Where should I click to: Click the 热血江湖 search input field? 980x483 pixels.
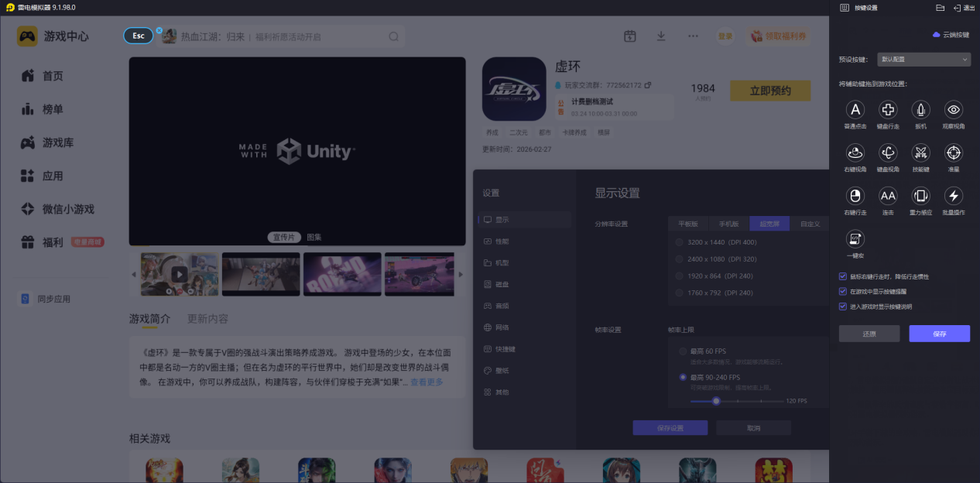coord(281,36)
